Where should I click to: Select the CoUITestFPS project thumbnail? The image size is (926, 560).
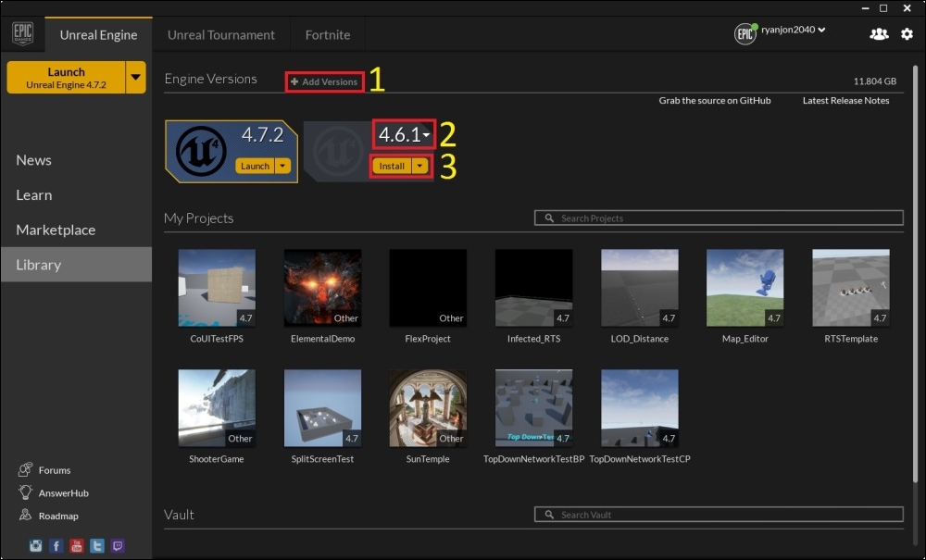[x=217, y=287]
